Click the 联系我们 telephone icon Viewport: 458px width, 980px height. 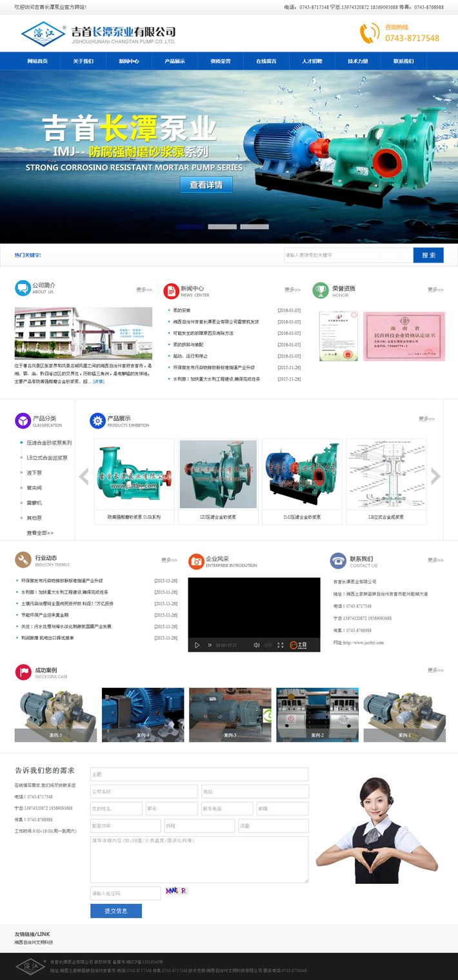pos(338,561)
